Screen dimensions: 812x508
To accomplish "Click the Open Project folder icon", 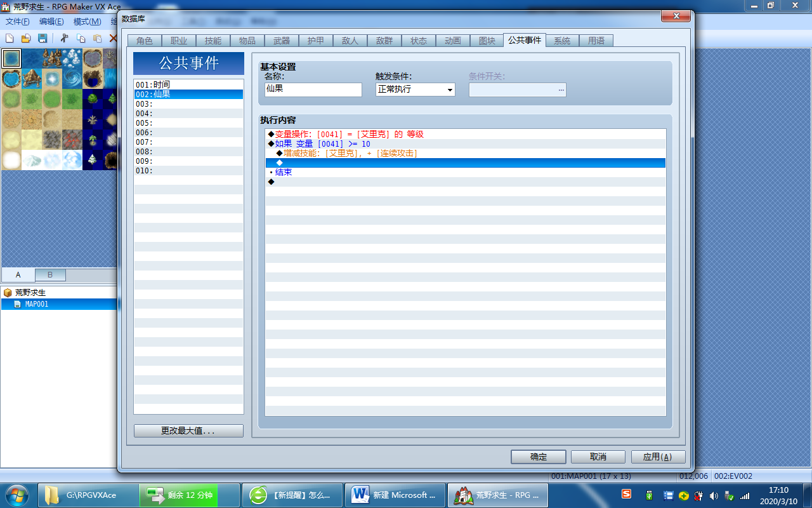I will [x=27, y=38].
